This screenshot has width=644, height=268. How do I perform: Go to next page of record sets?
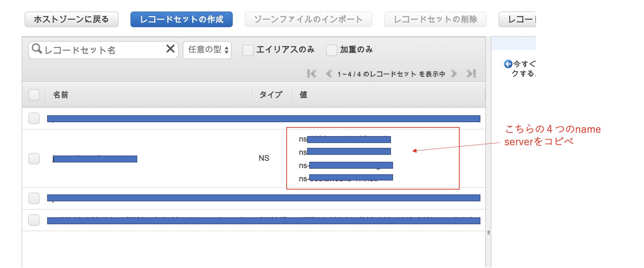tap(454, 74)
